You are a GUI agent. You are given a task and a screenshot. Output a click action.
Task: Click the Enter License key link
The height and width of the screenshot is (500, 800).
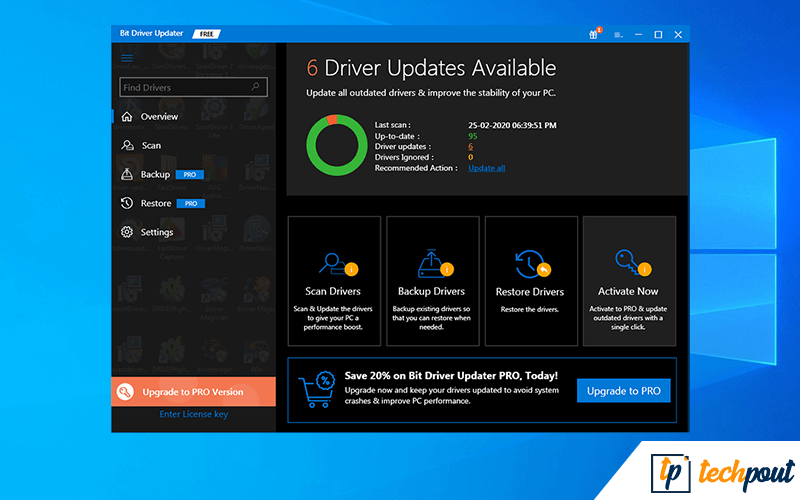[x=193, y=414]
